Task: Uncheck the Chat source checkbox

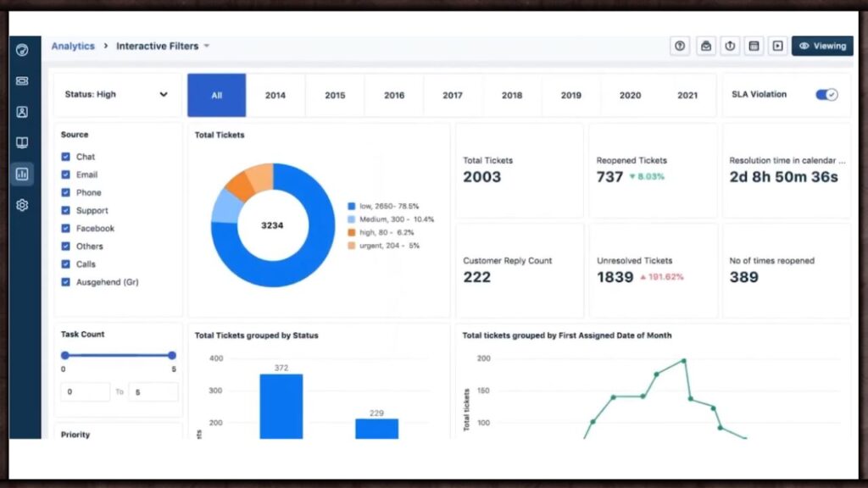Action: tap(66, 157)
